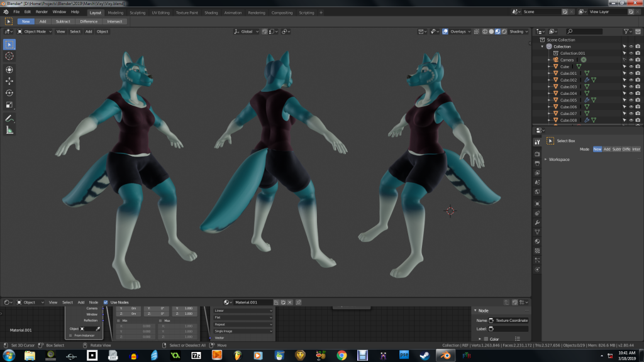Select the 3D Cursor tool

pos(9,56)
